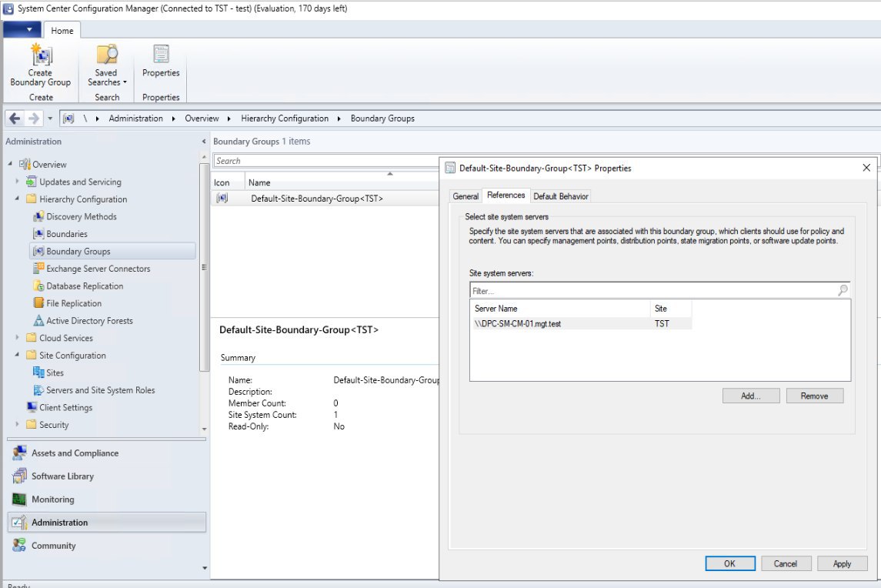Open the navigation history dropdown arrow
881x588 pixels.
point(50,119)
